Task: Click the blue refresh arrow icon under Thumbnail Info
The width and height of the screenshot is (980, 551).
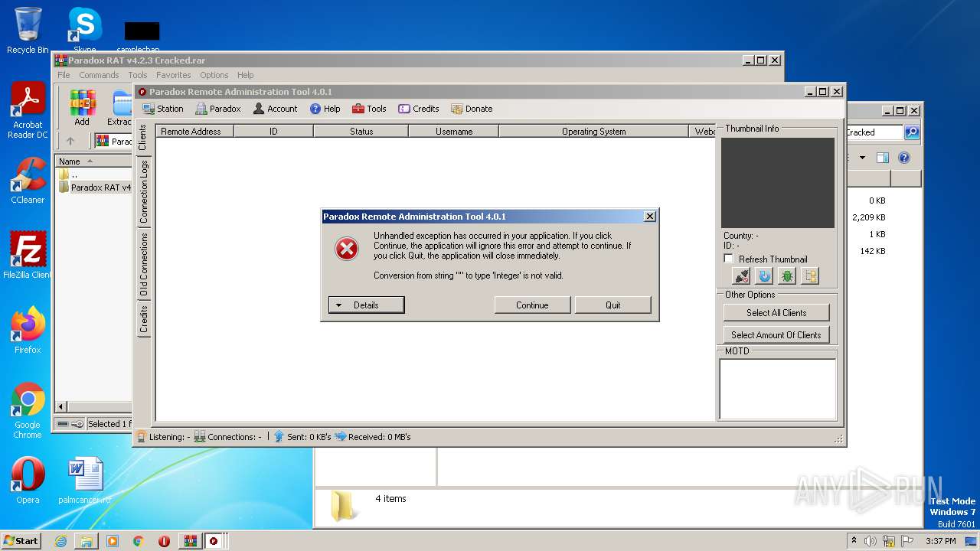Action: coord(764,276)
